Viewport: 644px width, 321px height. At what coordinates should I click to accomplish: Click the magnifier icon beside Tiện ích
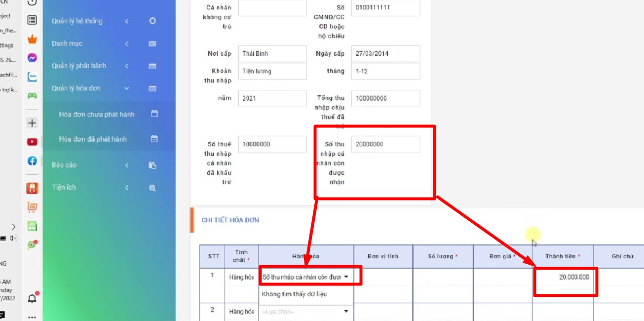click(152, 188)
